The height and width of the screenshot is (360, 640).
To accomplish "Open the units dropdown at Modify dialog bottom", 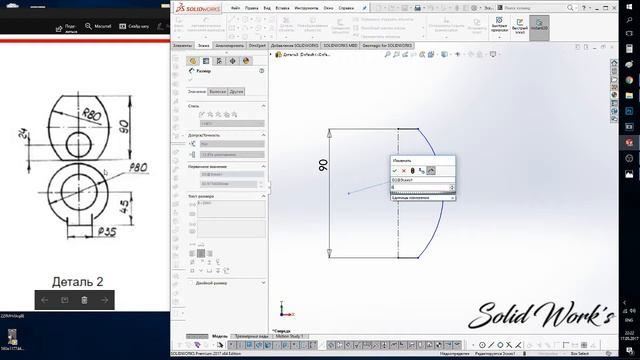I will click(423, 198).
